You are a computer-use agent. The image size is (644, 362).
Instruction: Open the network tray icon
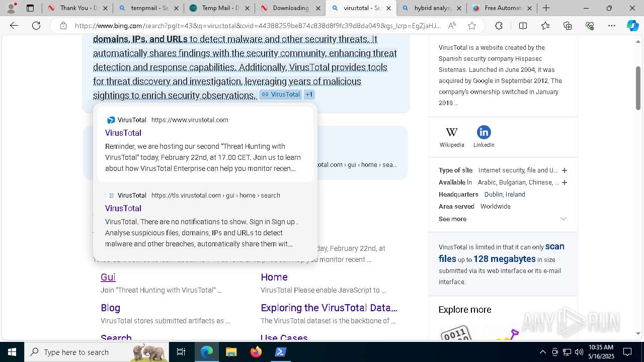click(567, 352)
